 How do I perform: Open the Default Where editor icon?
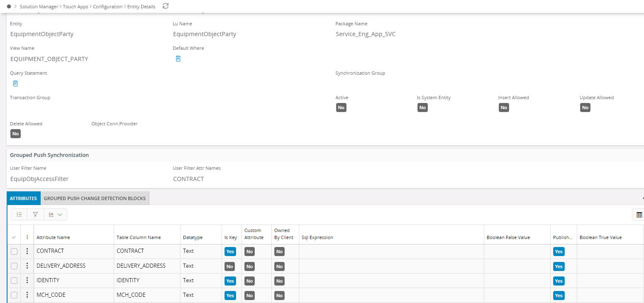(x=178, y=59)
